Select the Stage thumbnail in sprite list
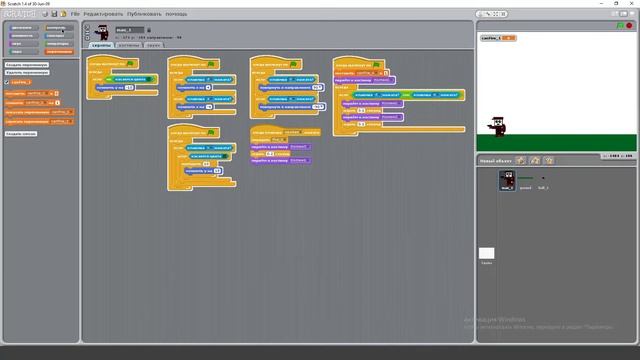The height and width of the screenshot is (360, 640). click(487, 256)
